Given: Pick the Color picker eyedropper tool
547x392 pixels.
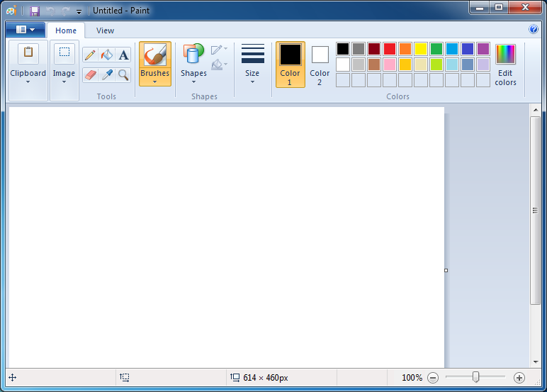Looking at the screenshot, I should [x=107, y=74].
